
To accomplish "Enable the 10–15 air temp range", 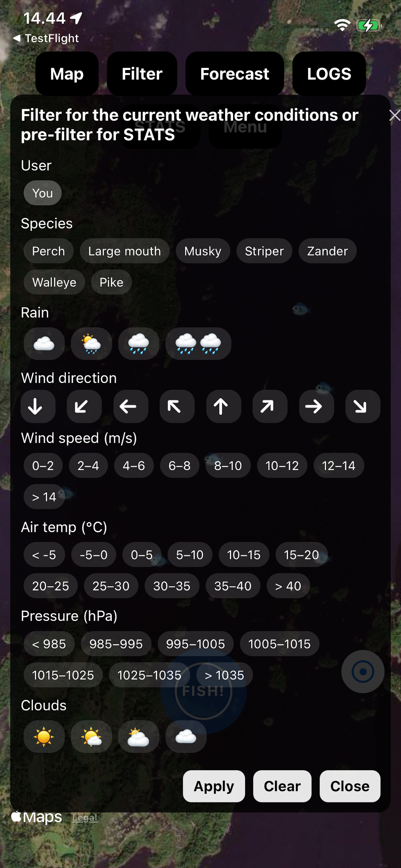I will point(244,555).
